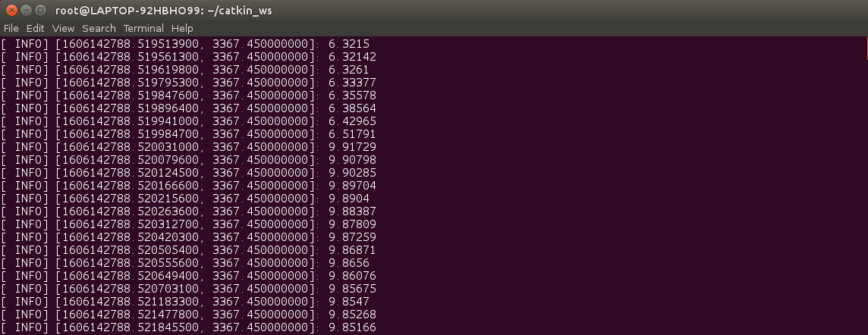Click timestamp 1606142788.521183300
868x335 pixels.
tap(132, 302)
